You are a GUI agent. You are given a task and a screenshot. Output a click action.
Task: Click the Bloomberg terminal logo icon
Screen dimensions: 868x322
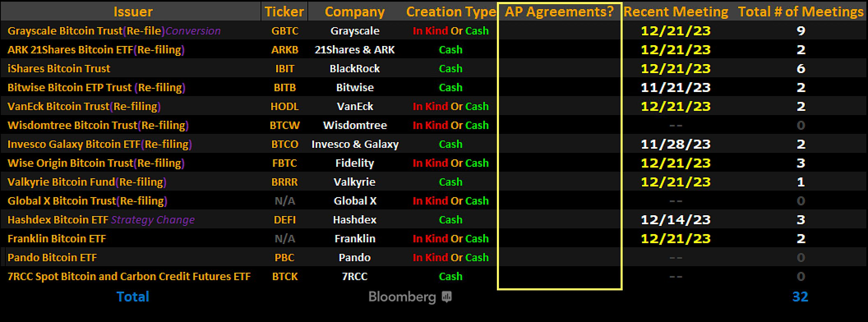click(x=447, y=297)
